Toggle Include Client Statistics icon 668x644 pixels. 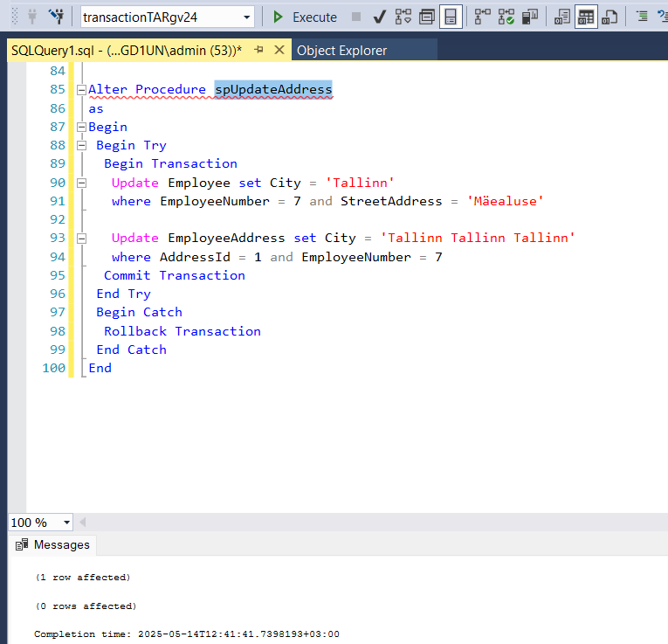click(530, 17)
